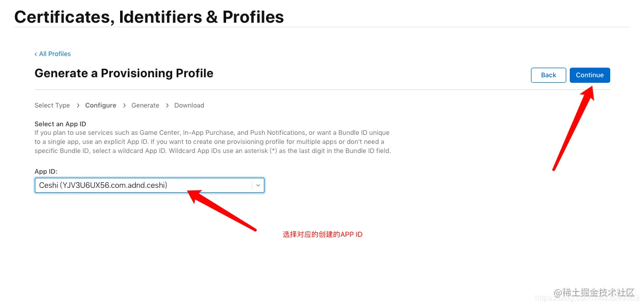Click the Certificates, Identifiers & Profiles title

coord(149,17)
